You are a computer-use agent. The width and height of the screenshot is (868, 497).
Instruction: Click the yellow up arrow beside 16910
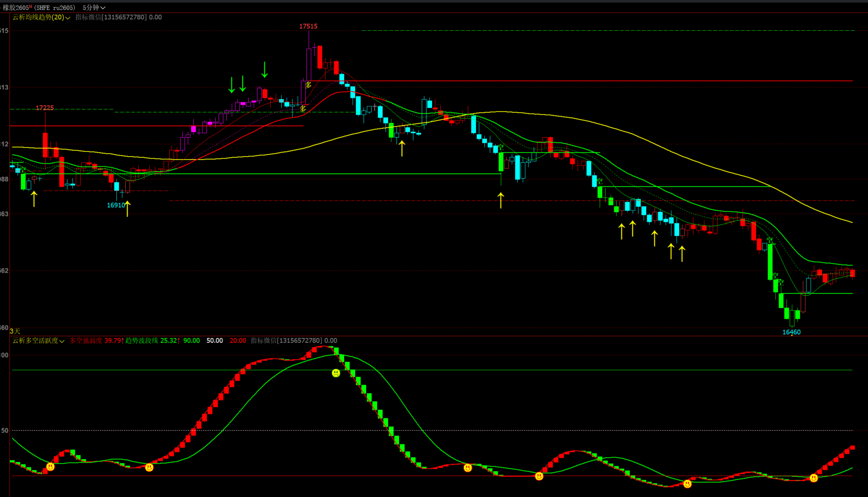(127, 208)
